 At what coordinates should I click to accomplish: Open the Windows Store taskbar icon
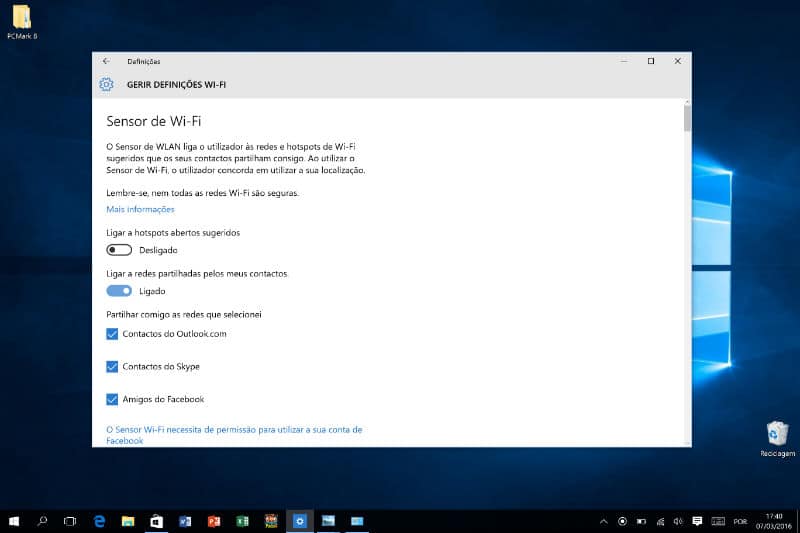coord(156,521)
